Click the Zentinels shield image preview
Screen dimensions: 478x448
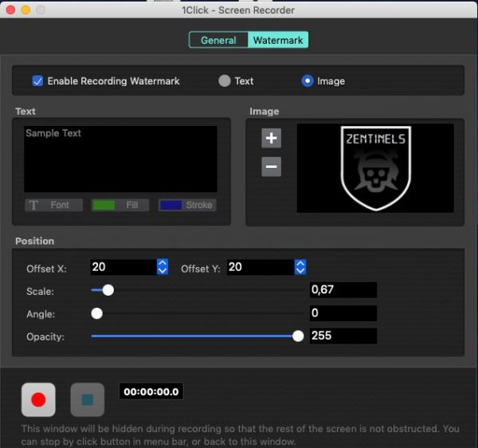pos(375,168)
